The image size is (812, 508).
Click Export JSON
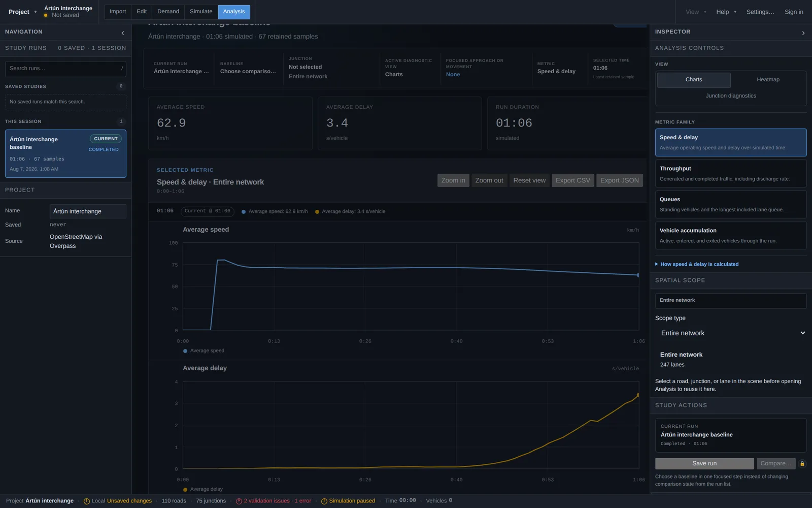tap(620, 180)
